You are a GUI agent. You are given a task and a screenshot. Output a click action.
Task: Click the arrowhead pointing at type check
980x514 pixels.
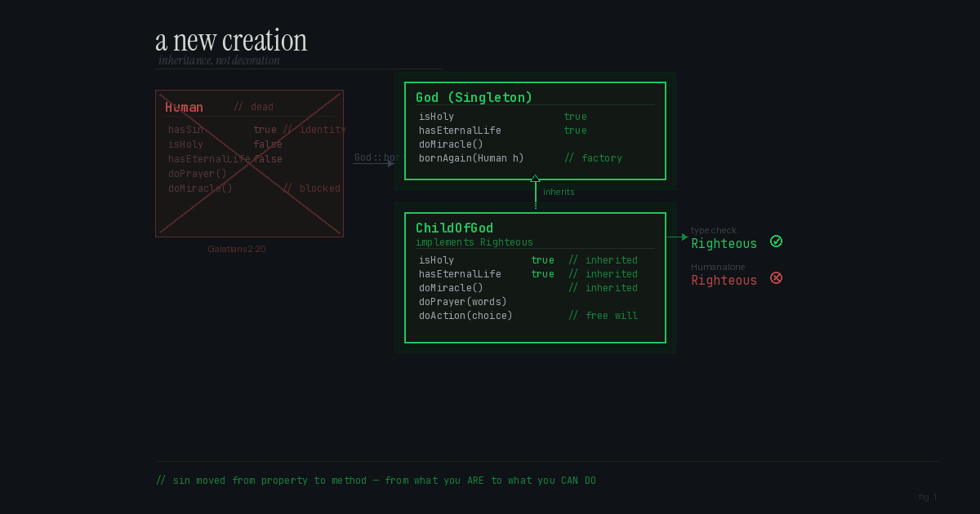coord(685,237)
